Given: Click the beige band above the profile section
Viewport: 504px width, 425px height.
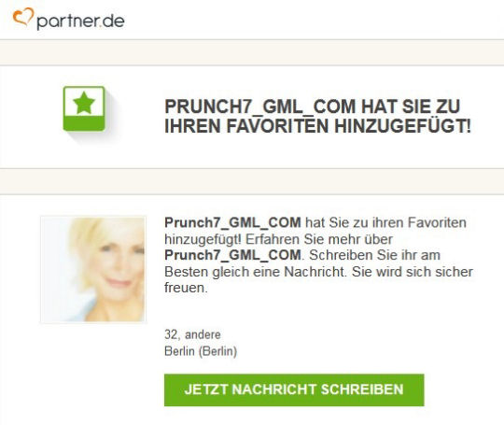Looking at the screenshot, I should pyautogui.click(x=252, y=181).
